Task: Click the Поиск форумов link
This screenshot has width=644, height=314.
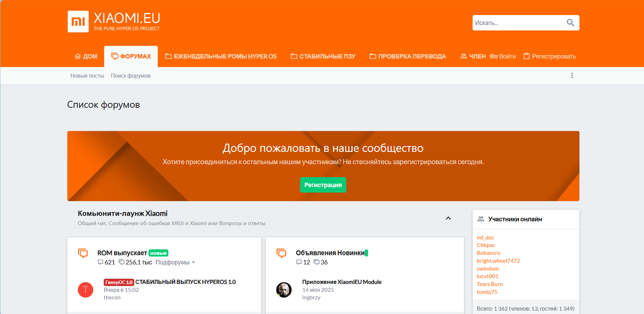Action: [131, 76]
